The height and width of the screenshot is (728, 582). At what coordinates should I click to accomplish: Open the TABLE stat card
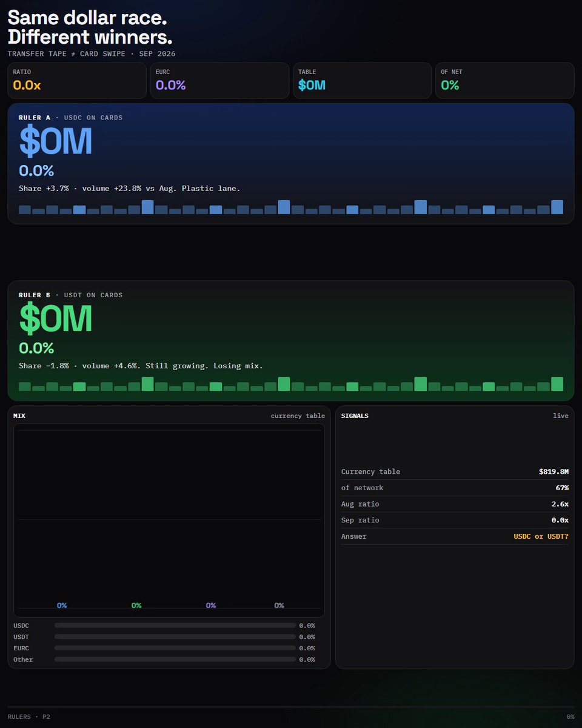[362, 81]
